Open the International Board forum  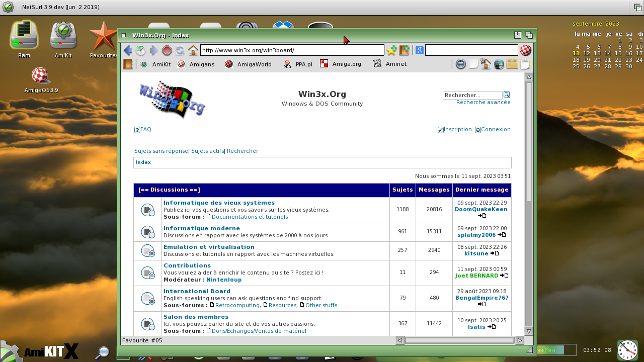(x=197, y=291)
